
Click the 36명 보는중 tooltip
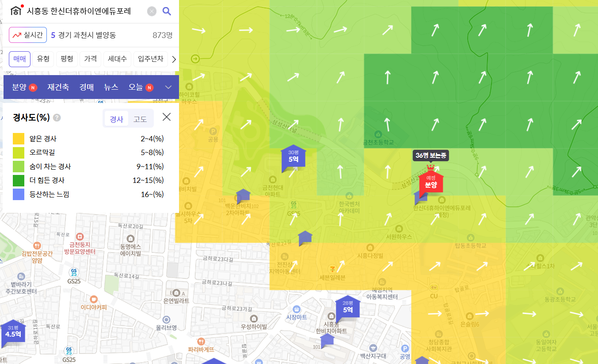click(x=431, y=155)
